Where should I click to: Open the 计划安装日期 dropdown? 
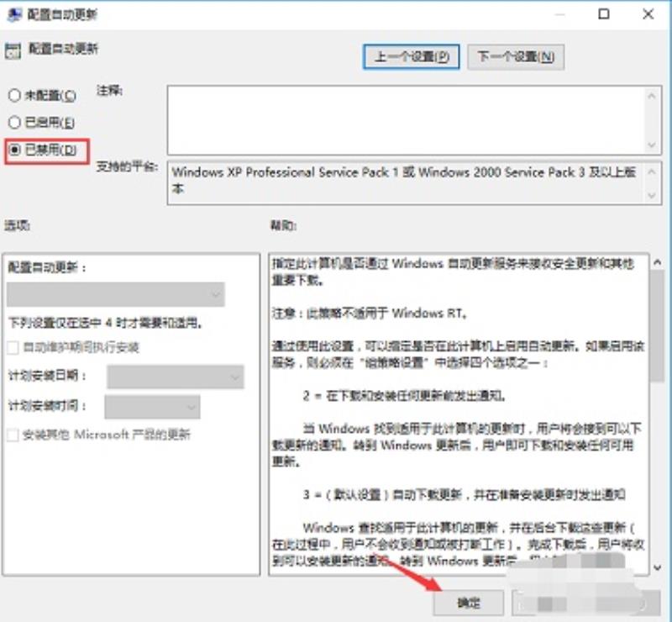[176, 377]
